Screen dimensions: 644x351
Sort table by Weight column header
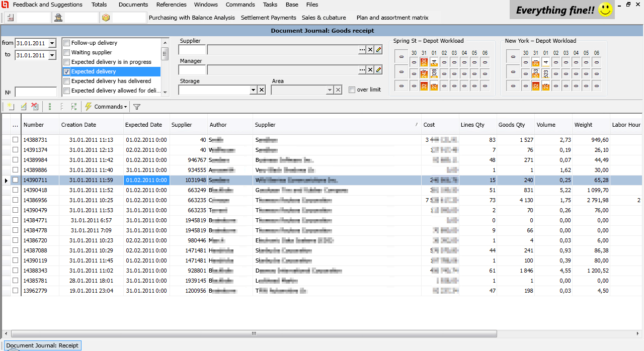pyautogui.click(x=592, y=125)
